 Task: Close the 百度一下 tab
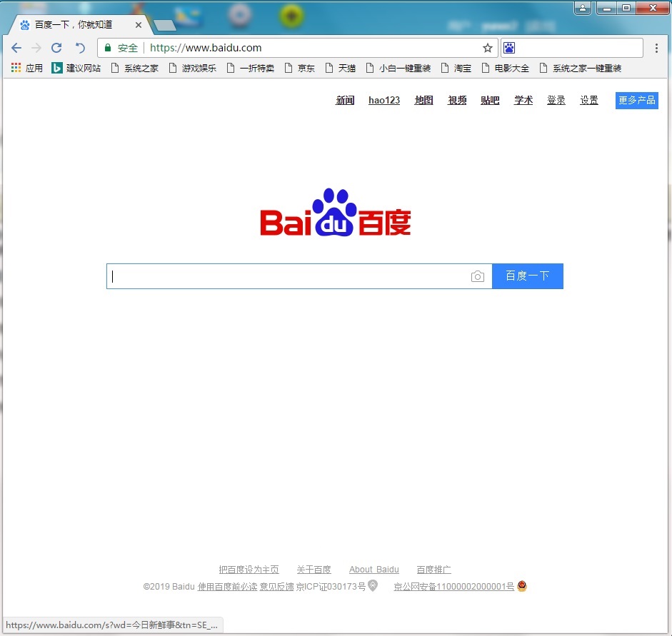coord(139,25)
